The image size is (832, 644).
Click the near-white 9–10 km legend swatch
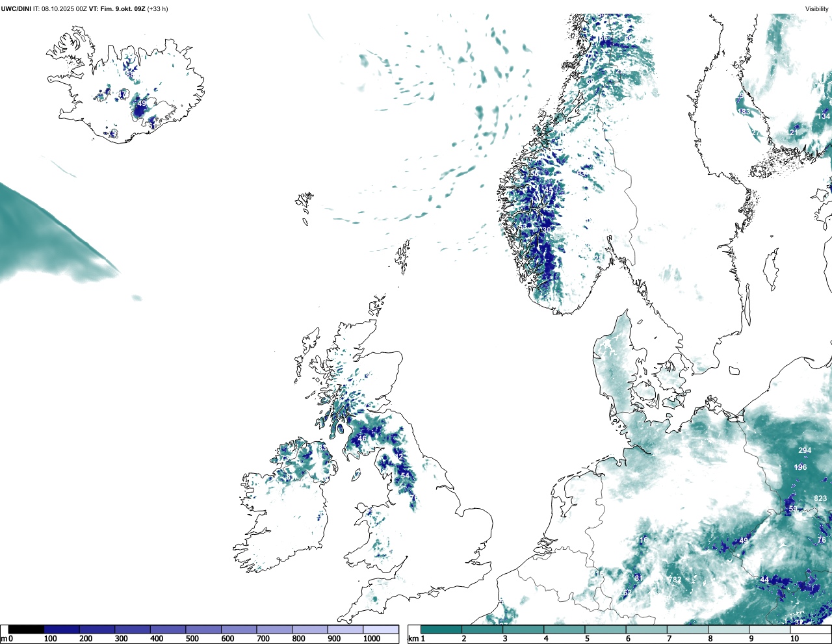pos(770,630)
